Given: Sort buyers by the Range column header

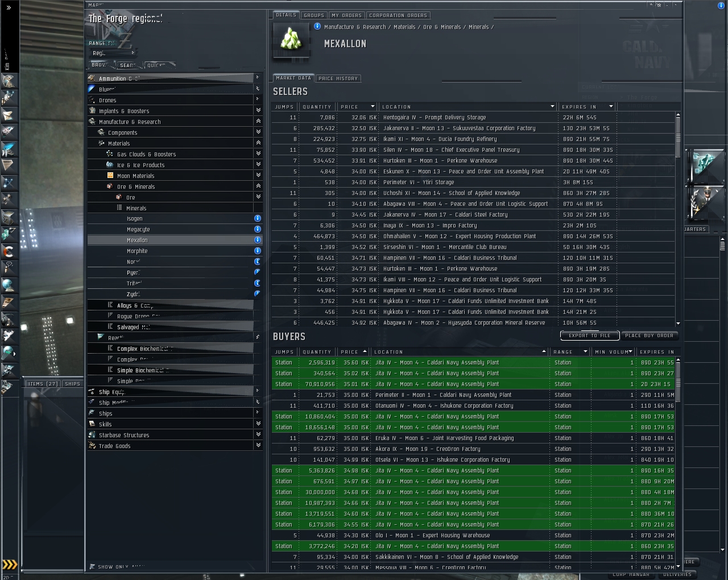Looking at the screenshot, I should [x=570, y=352].
